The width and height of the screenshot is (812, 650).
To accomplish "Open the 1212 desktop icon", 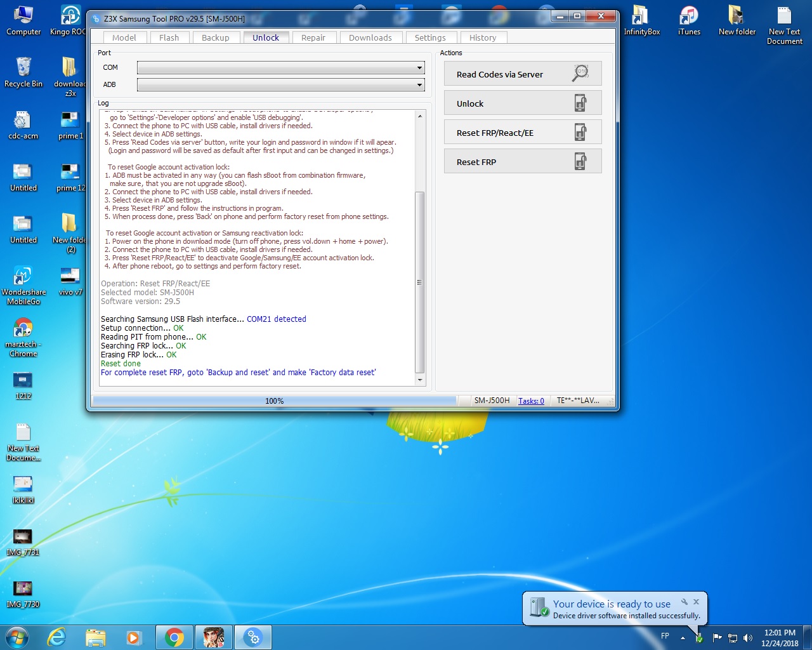I will [23, 385].
